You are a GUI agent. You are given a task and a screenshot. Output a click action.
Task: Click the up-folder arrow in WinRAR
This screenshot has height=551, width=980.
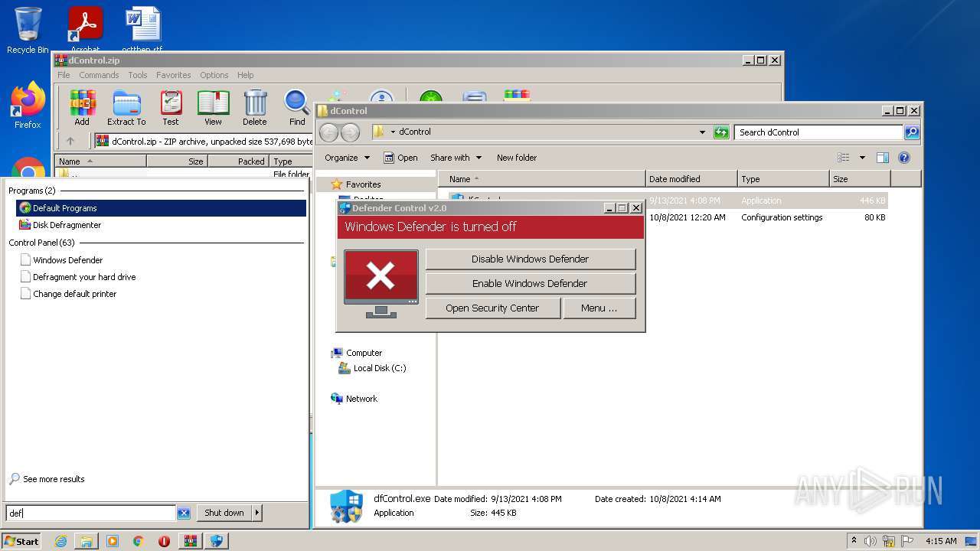(x=70, y=141)
